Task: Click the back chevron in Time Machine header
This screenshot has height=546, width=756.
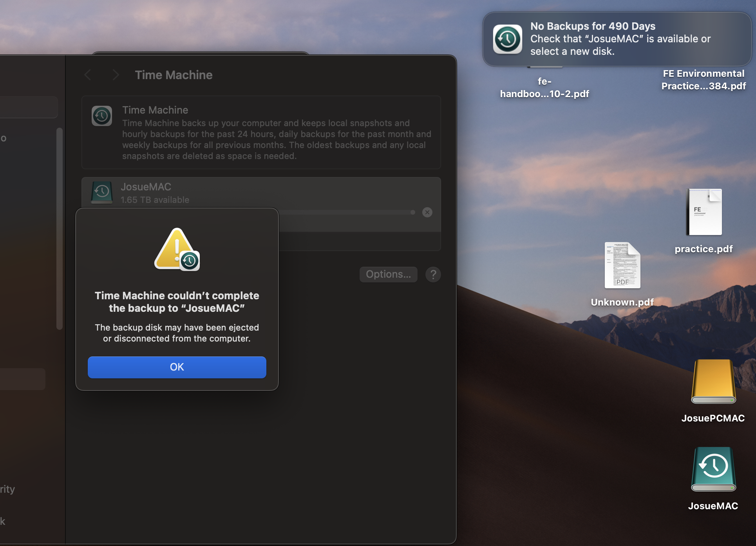Action: click(88, 75)
